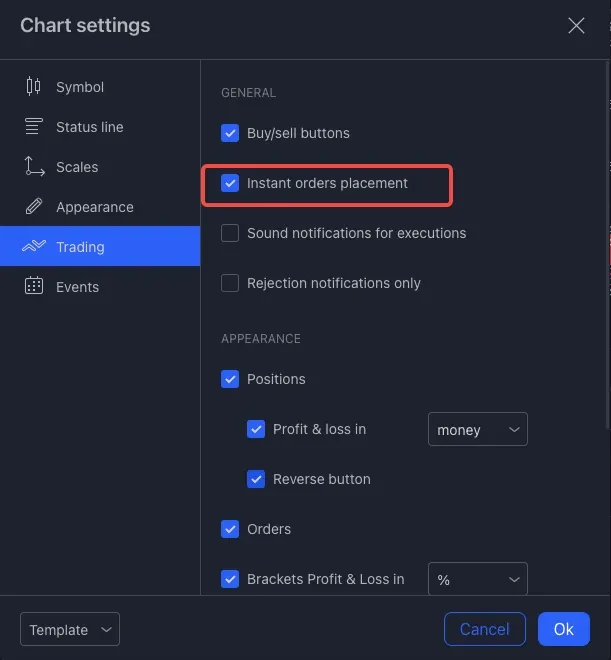611x660 pixels.
Task: Click the Symbol candlestick icon
Action: pyautogui.click(x=33, y=86)
